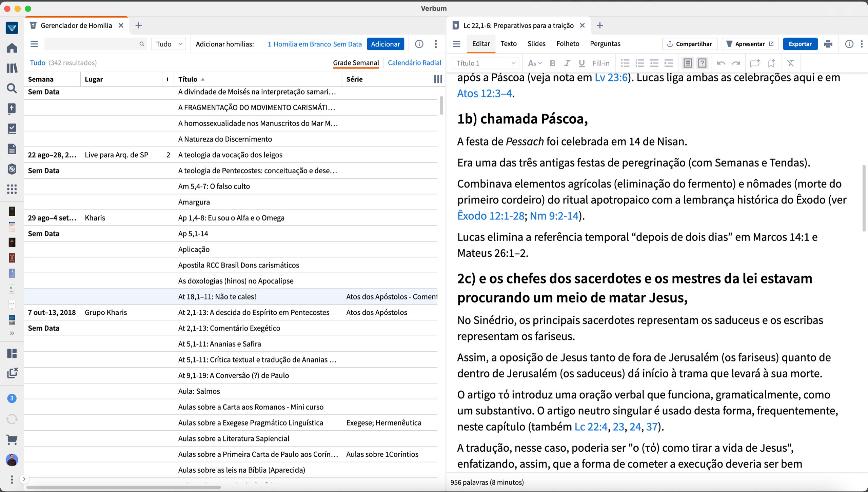This screenshot has height=492, width=868.
Task: Toggle the slide text block button
Action: tap(688, 63)
